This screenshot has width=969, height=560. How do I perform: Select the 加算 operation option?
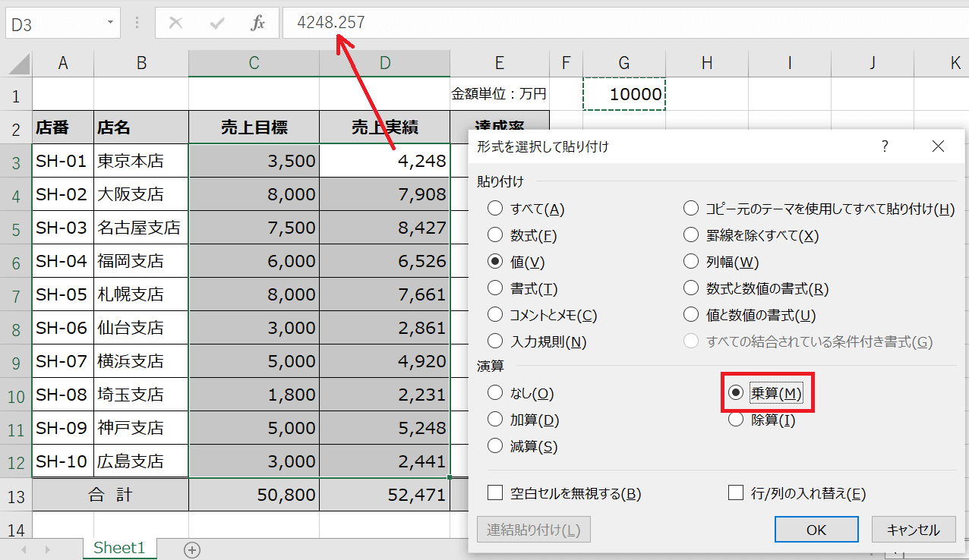496,420
